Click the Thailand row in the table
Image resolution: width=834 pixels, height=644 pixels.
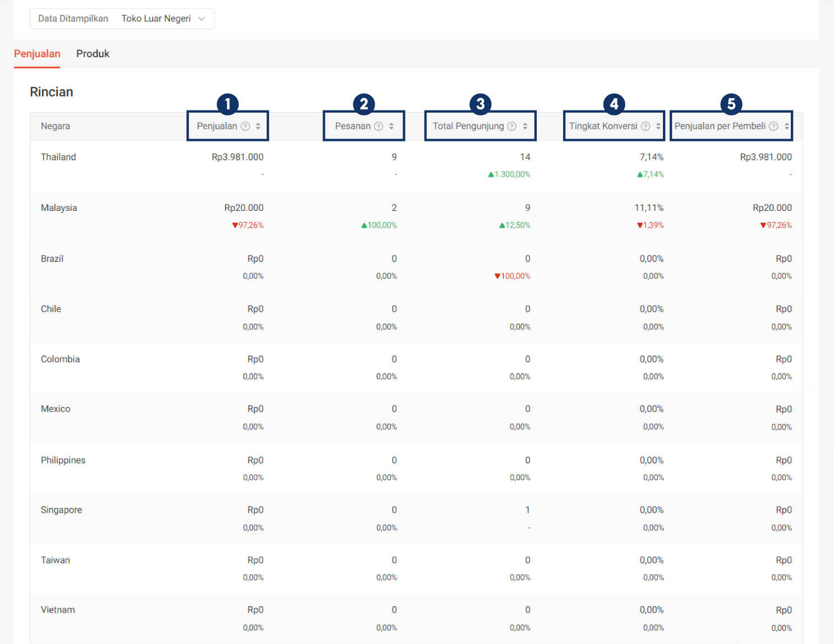[58, 157]
